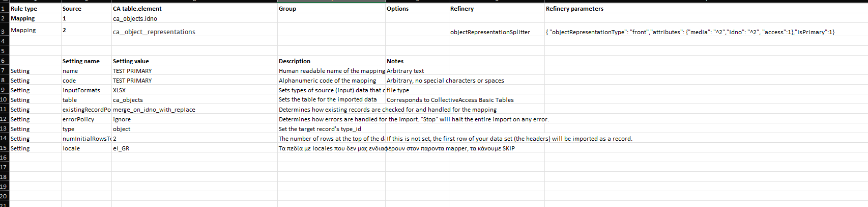
Task: Click 'Human readable name of the mapping' description
Action: pos(331,71)
